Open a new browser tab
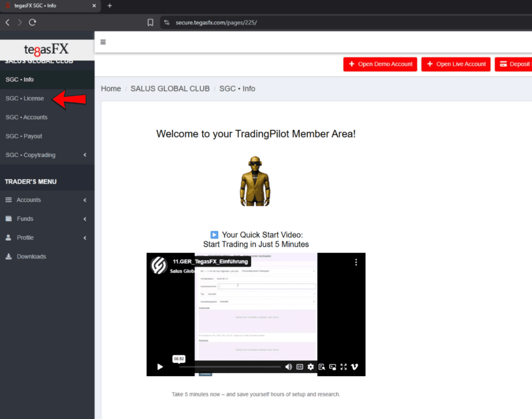Screen dimensions: 532x419 tap(110, 6)
